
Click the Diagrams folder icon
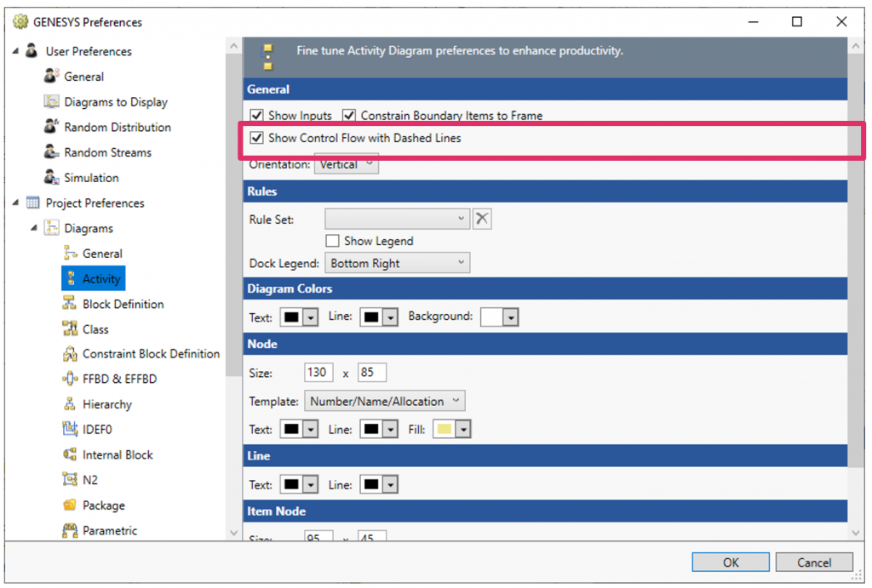click(x=51, y=228)
